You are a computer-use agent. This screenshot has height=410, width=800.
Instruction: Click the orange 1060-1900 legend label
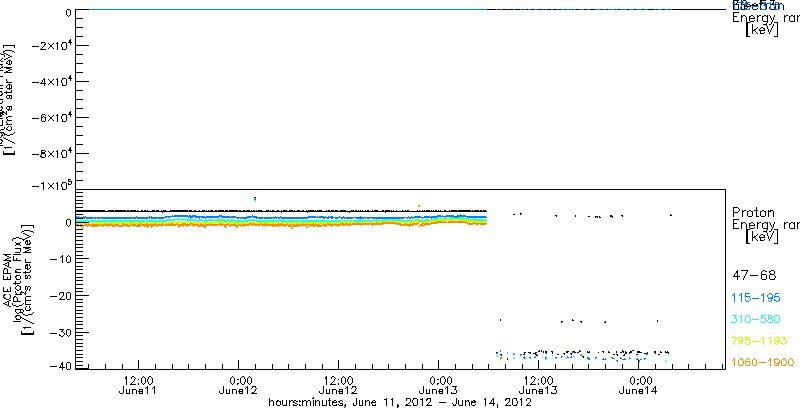click(763, 362)
